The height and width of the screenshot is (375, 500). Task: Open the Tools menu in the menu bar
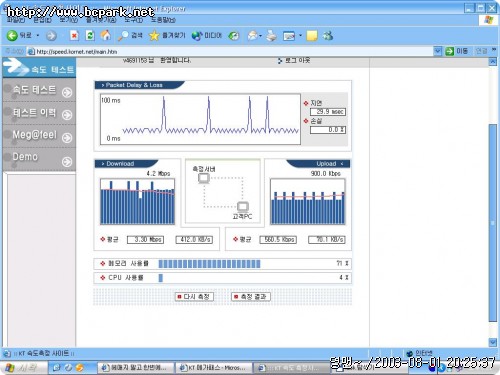134,20
